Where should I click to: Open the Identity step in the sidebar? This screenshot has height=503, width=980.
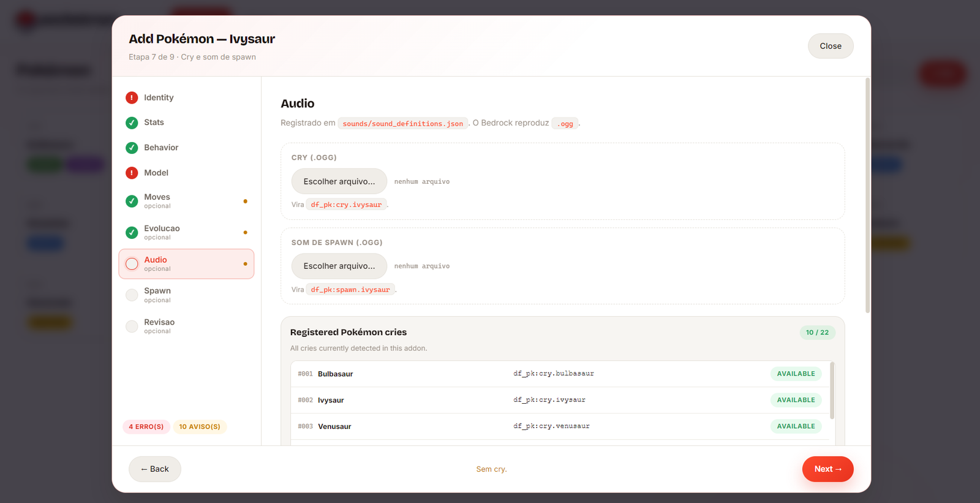click(186, 97)
